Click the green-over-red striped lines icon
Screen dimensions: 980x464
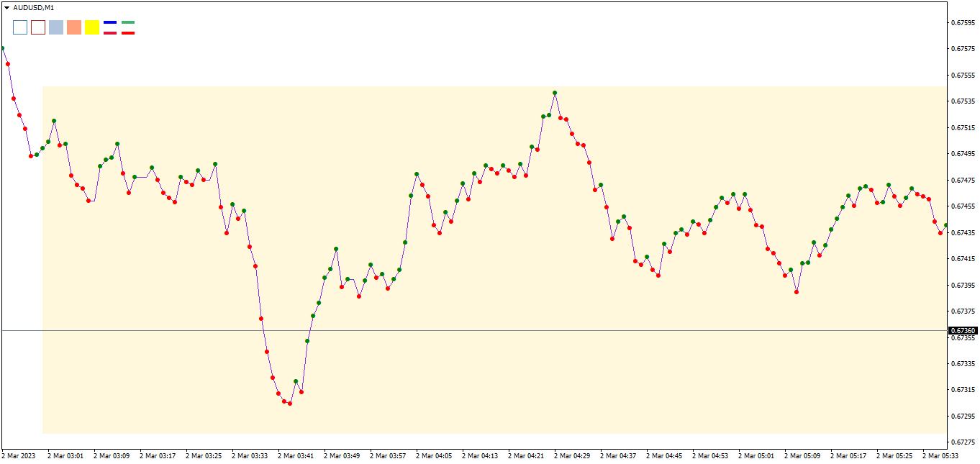click(x=128, y=27)
